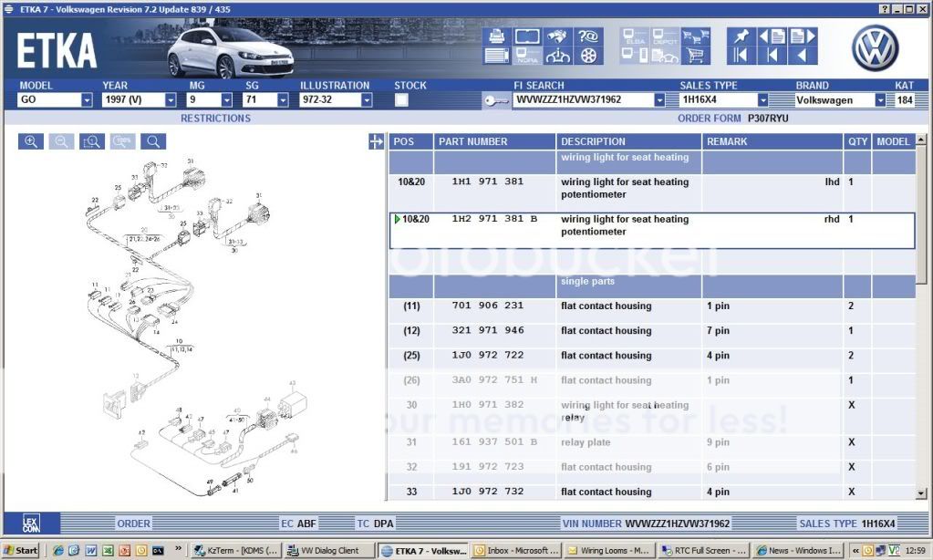Open the SALES TYPE dropdown

pos(762,100)
